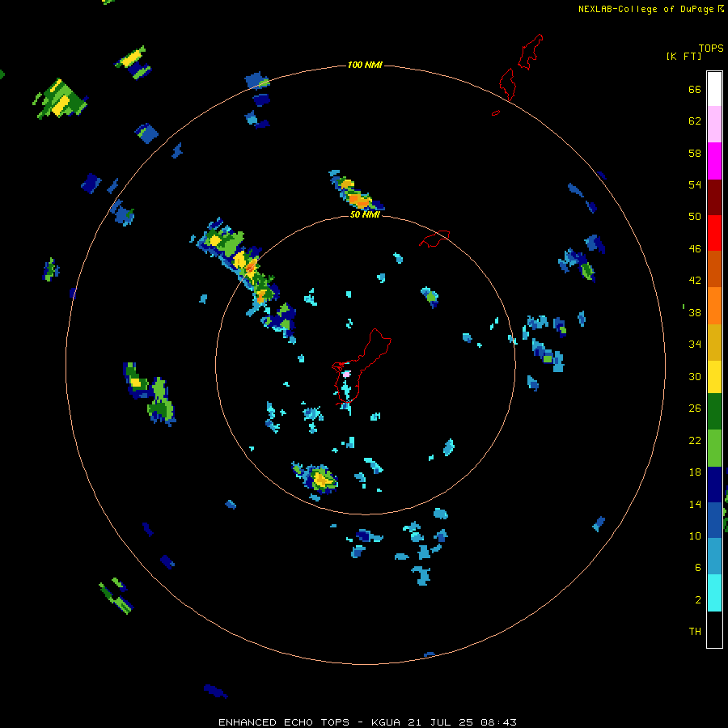Pick the dark red legend swatch
Viewport: 728px width, 728px height.
[x=714, y=197]
